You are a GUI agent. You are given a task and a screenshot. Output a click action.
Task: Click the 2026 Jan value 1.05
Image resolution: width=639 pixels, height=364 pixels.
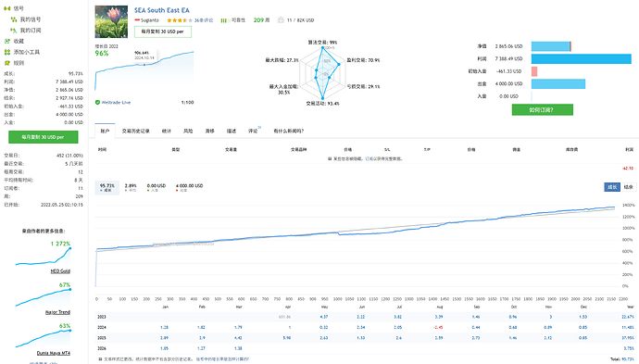click(x=164, y=348)
